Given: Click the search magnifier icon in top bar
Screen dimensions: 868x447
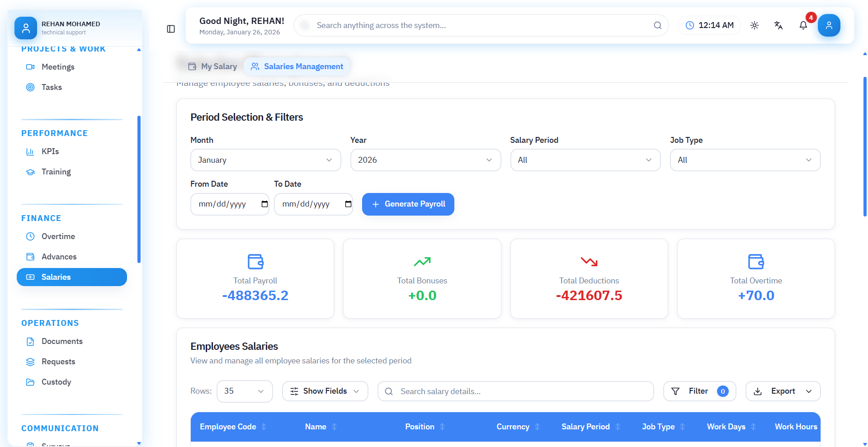Looking at the screenshot, I should [657, 26].
